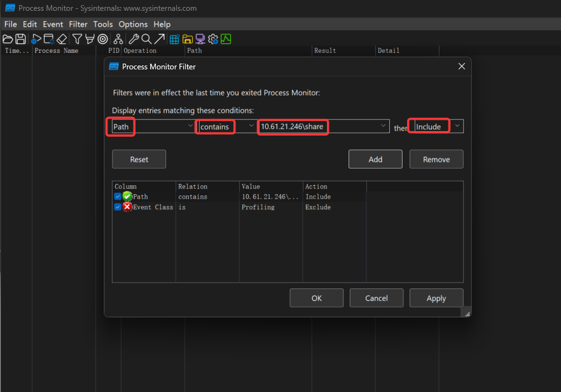Open Filter via the funnel icon

coord(77,39)
